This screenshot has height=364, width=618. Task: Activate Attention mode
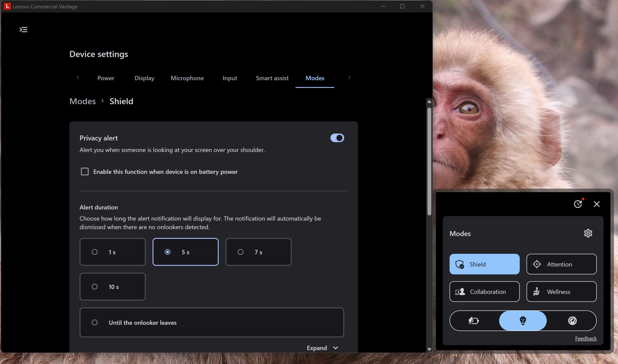(561, 264)
